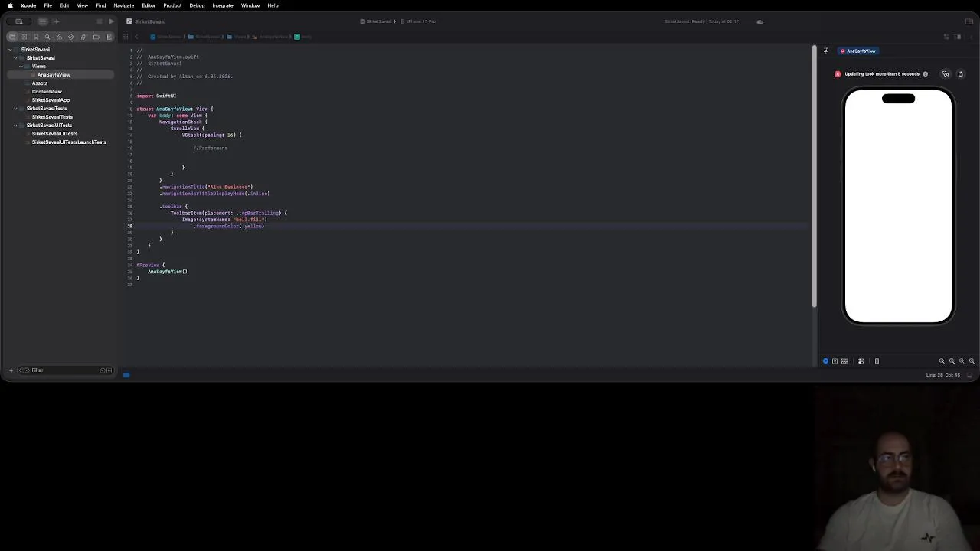Select SirketSavasiUITestsLaunchTests file

click(x=69, y=142)
